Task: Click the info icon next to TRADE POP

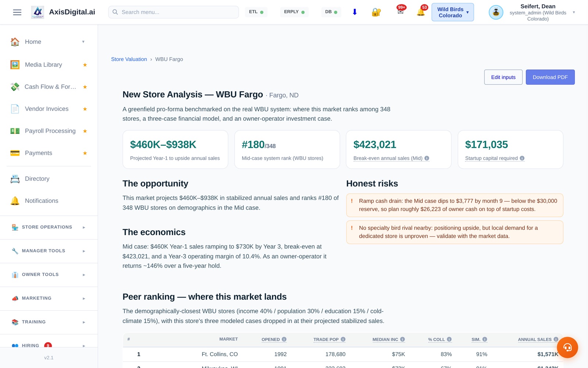Action: pyautogui.click(x=343, y=339)
